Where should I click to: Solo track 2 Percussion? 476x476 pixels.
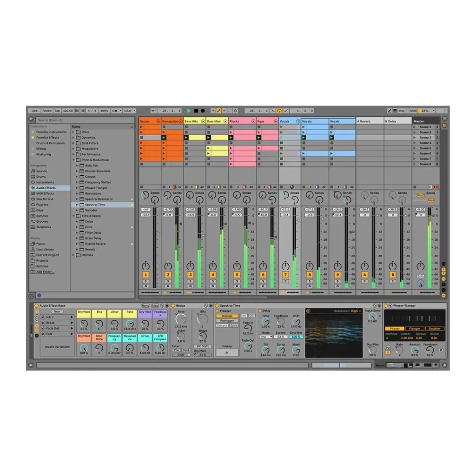tap(168, 281)
